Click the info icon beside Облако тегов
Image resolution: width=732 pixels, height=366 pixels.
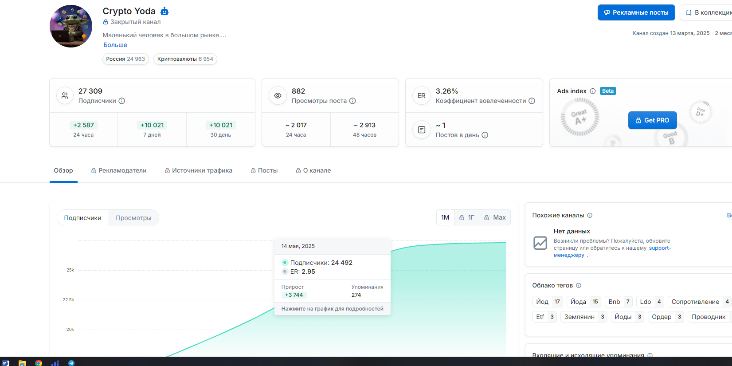coord(578,285)
